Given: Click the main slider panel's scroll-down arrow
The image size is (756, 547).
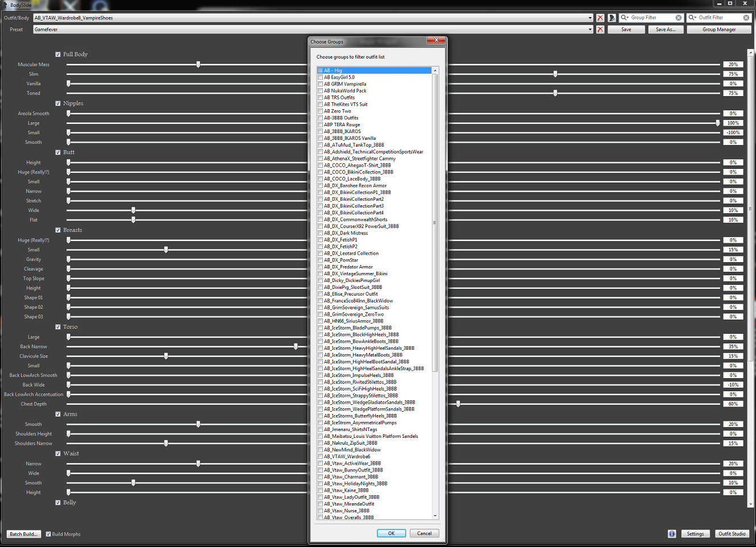Looking at the screenshot, I should [751, 504].
